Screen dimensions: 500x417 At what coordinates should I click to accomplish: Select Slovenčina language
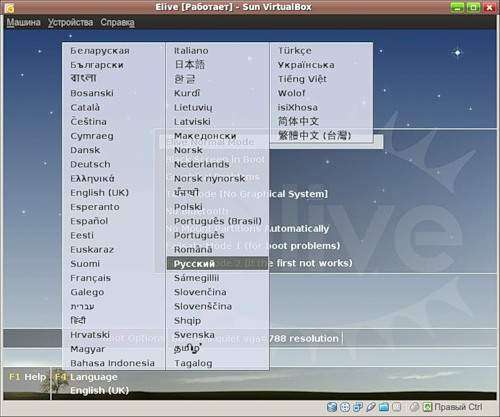tap(200, 292)
